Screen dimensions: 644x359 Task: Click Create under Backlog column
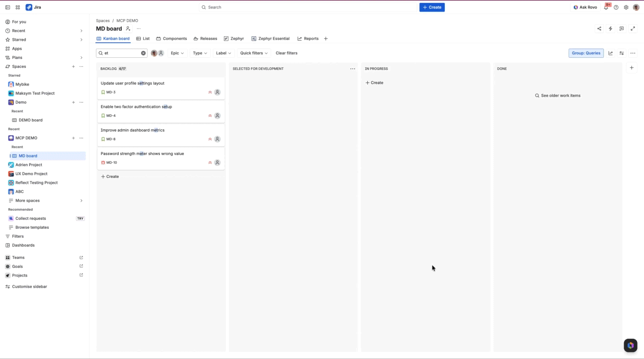click(110, 176)
